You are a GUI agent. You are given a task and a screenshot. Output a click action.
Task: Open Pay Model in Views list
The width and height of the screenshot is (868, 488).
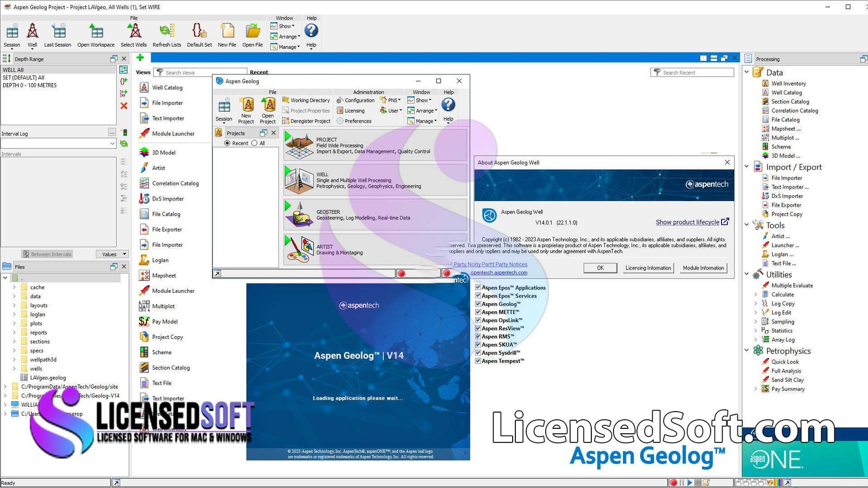point(164,322)
